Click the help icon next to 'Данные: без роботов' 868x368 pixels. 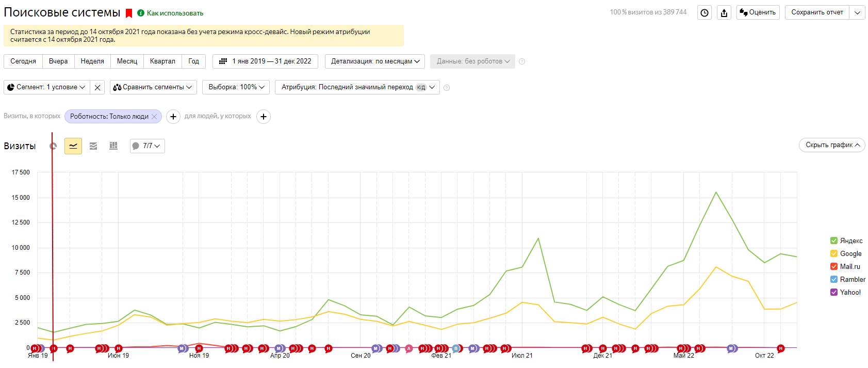(x=522, y=61)
